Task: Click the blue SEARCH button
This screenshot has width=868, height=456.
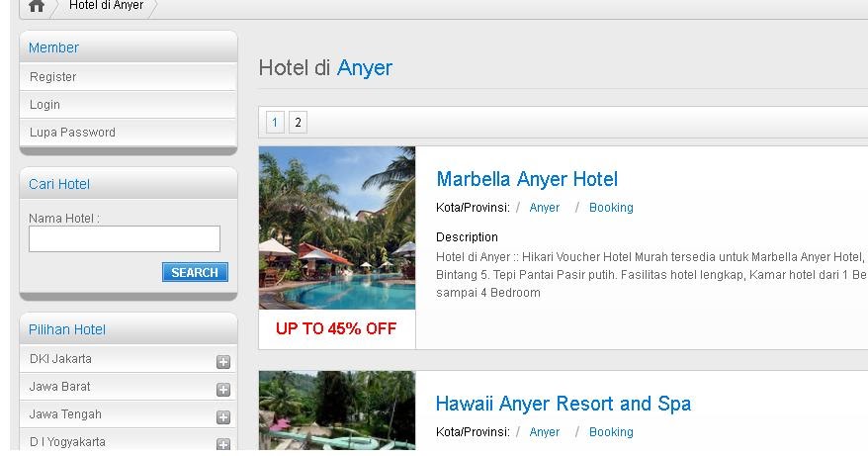Action: pyautogui.click(x=195, y=272)
